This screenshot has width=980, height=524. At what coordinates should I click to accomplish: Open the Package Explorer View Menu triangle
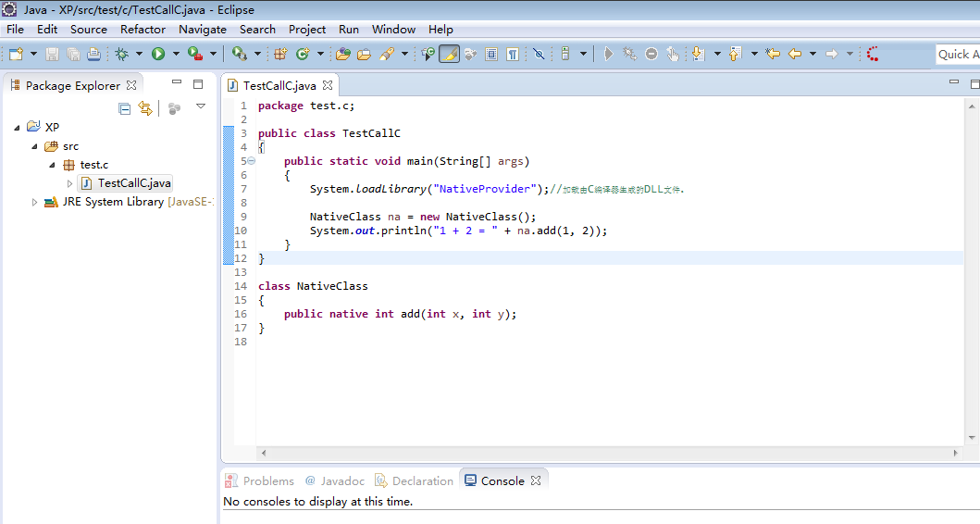click(x=201, y=106)
